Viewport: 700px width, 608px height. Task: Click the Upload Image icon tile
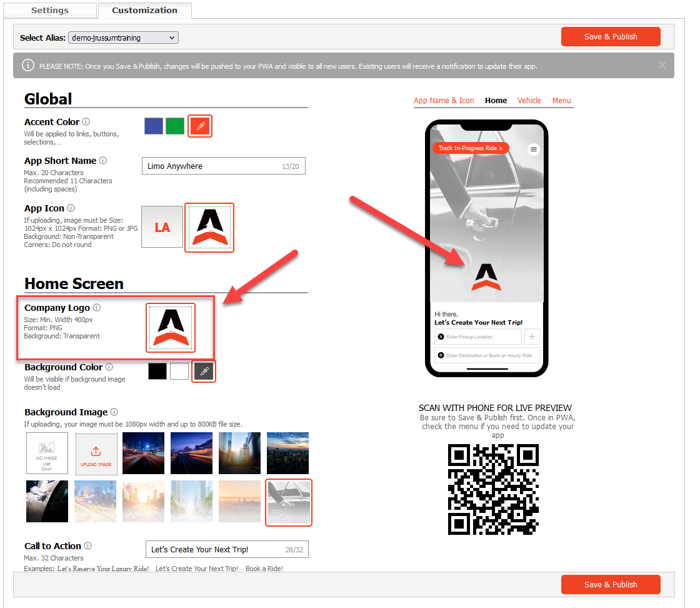[96, 453]
